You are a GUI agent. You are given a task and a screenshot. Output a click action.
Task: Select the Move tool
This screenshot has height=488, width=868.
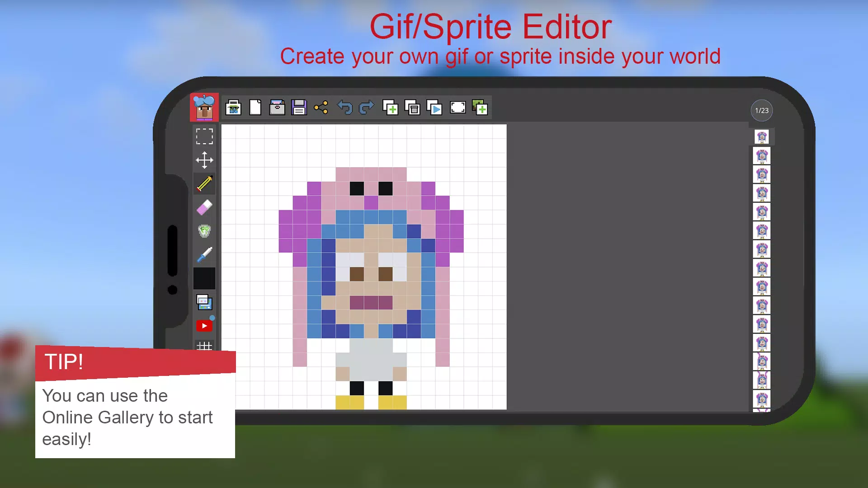point(204,160)
